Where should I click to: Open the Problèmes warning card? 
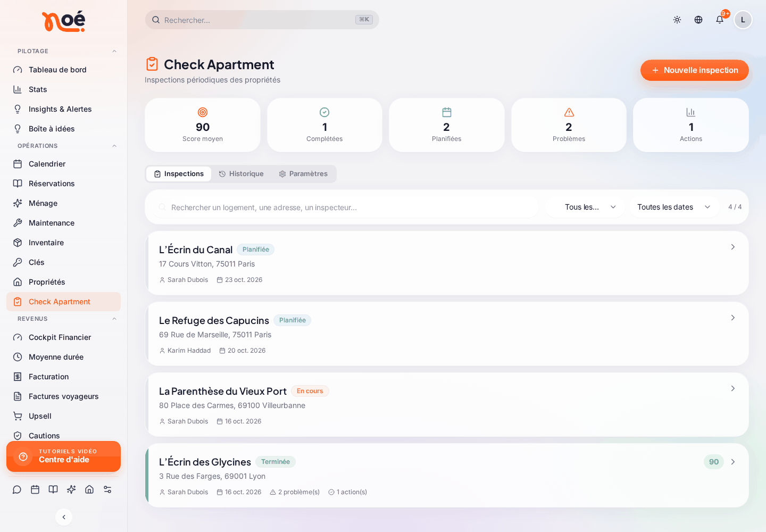pyautogui.click(x=569, y=125)
